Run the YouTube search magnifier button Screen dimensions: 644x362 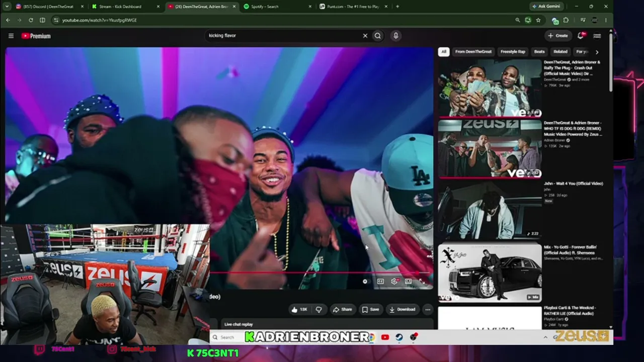pos(378,36)
